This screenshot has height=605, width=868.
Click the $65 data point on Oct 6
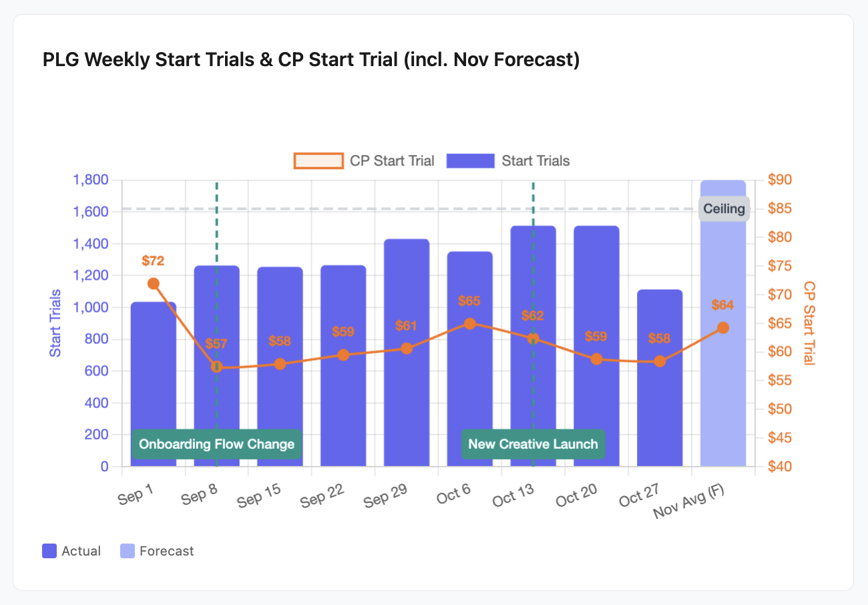tap(470, 324)
